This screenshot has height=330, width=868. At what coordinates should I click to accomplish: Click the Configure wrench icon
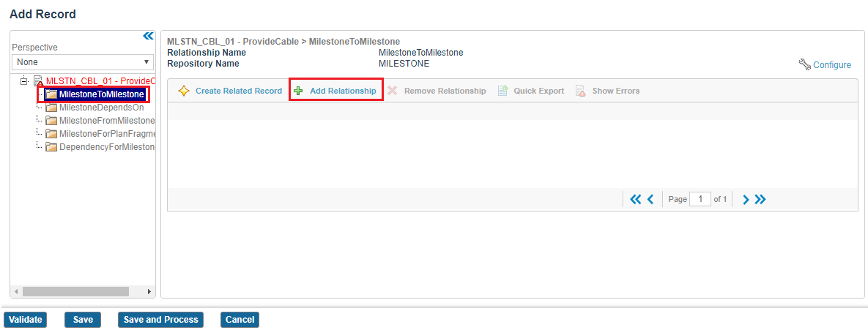(805, 64)
